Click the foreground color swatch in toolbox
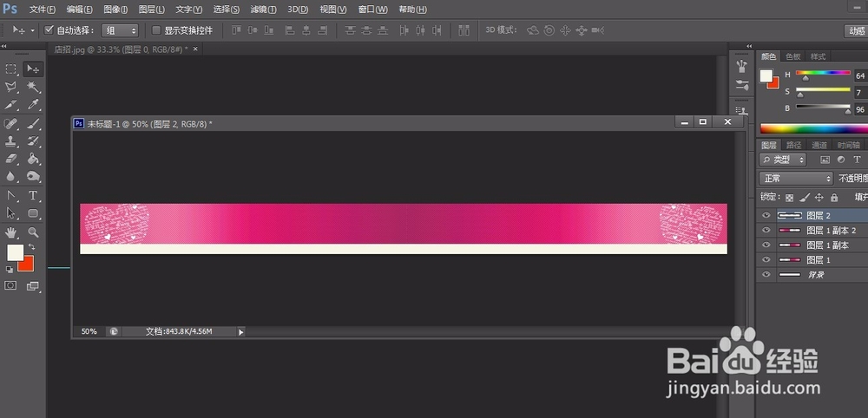 (x=15, y=252)
